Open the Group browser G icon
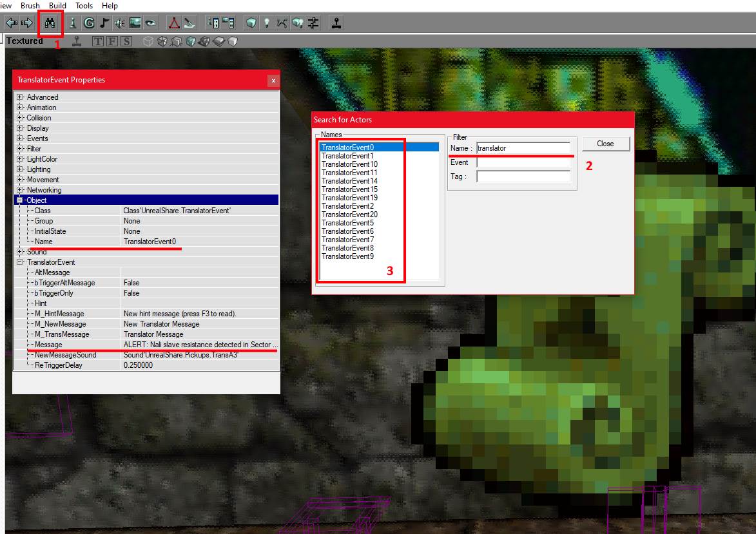The height and width of the screenshot is (534, 756). tap(89, 23)
